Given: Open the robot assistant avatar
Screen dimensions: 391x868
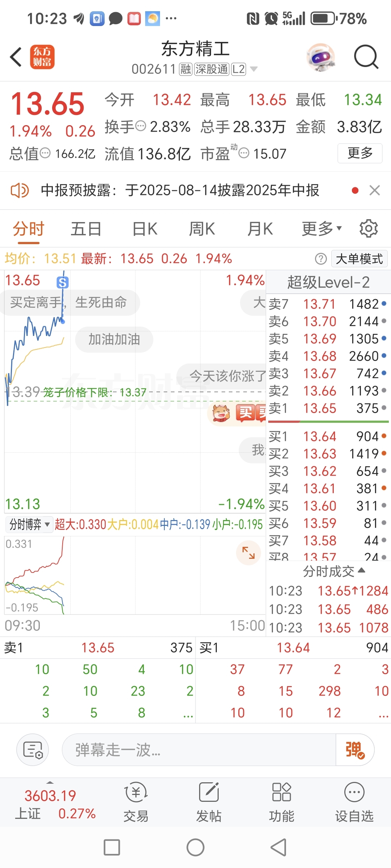Looking at the screenshot, I should point(320,57).
